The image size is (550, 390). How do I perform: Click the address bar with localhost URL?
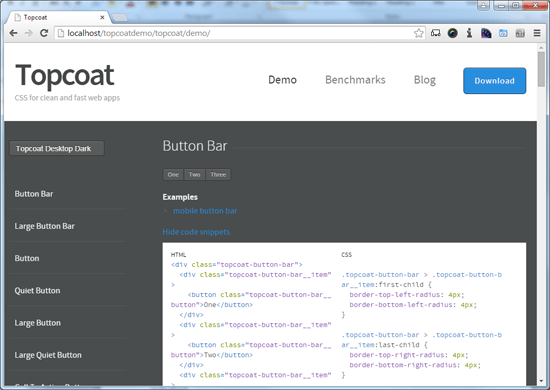point(239,33)
